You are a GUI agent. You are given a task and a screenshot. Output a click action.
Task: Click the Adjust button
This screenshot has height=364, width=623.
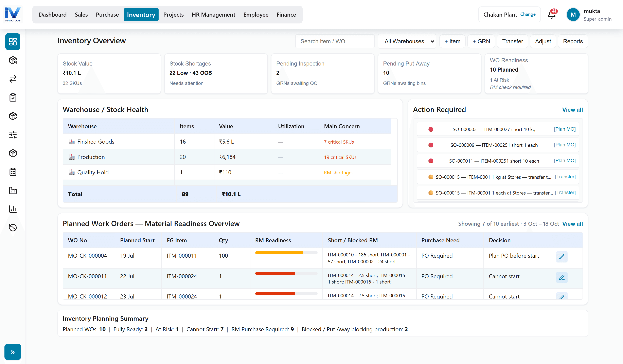(x=543, y=41)
